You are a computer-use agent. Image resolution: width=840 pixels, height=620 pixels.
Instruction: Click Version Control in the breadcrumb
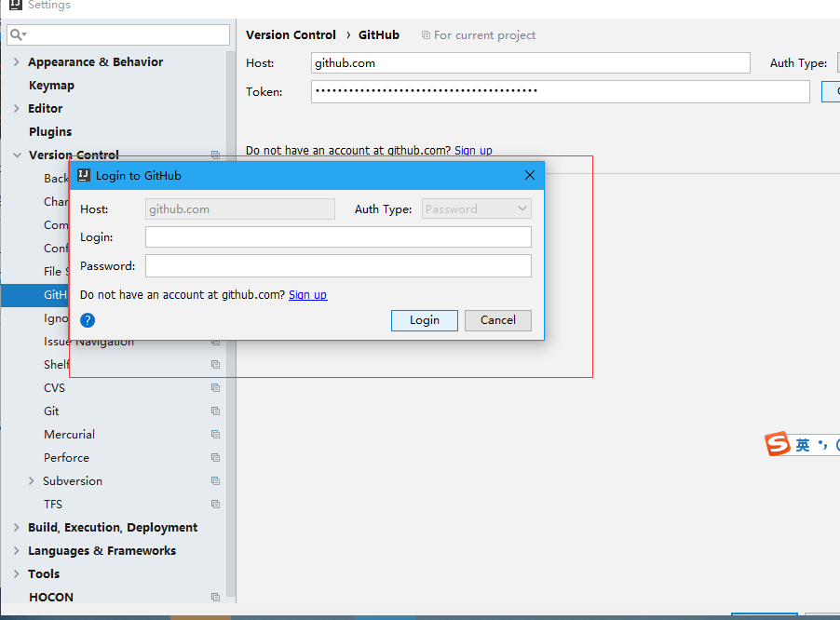(x=291, y=35)
